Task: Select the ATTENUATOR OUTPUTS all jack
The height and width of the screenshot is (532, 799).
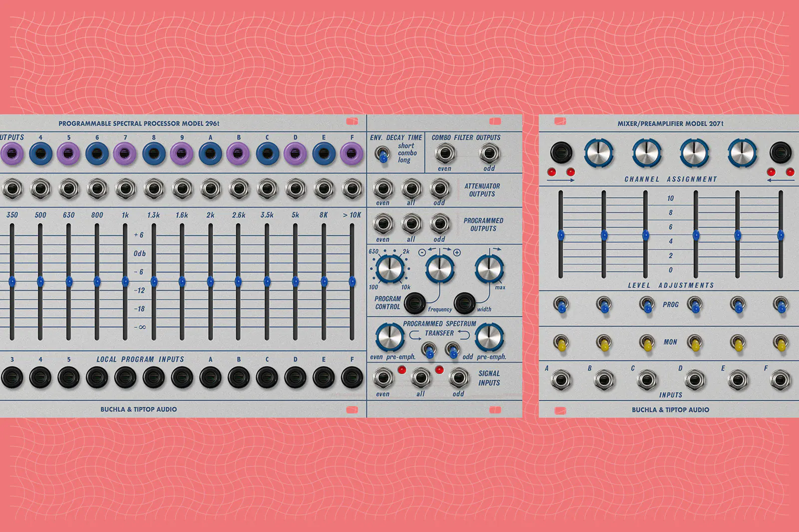Action: [411, 189]
